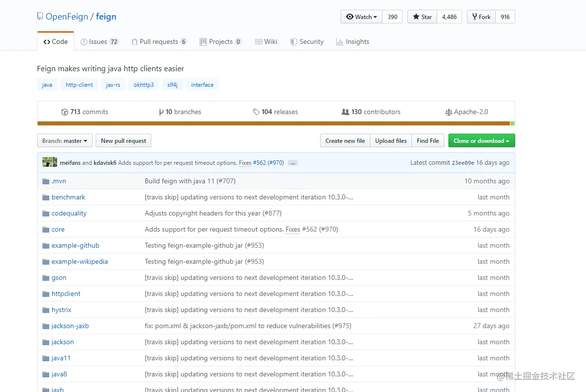Click the commit author avatar thumbnail

pyautogui.click(x=50, y=162)
